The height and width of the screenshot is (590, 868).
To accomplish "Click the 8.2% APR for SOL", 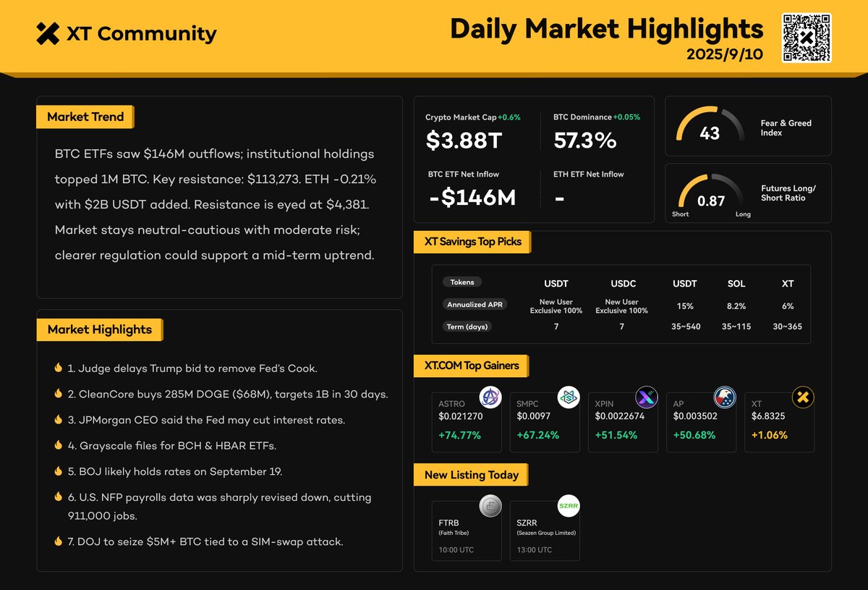I will tap(736, 306).
